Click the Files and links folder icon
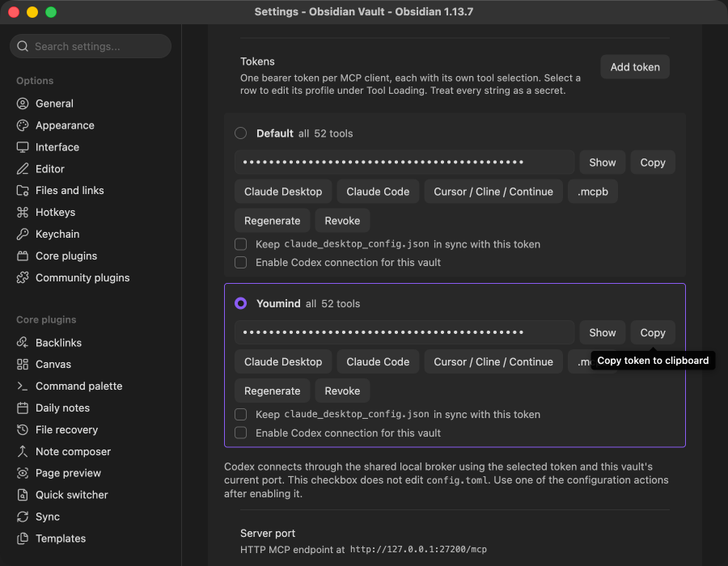Viewport: 728px width, 566px height. pos(23,190)
